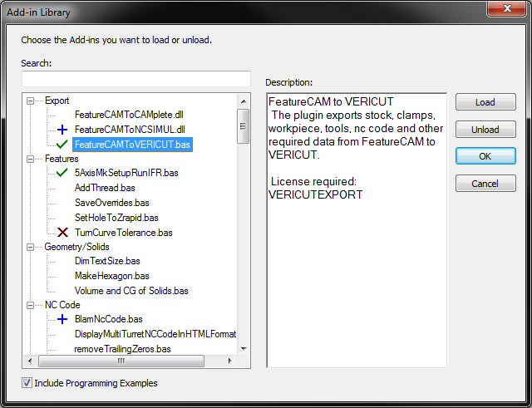The width and height of the screenshot is (532, 408).
Task: Click the red X icon beside TurnCurveTolerance.bas
Action: click(x=62, y=233)
